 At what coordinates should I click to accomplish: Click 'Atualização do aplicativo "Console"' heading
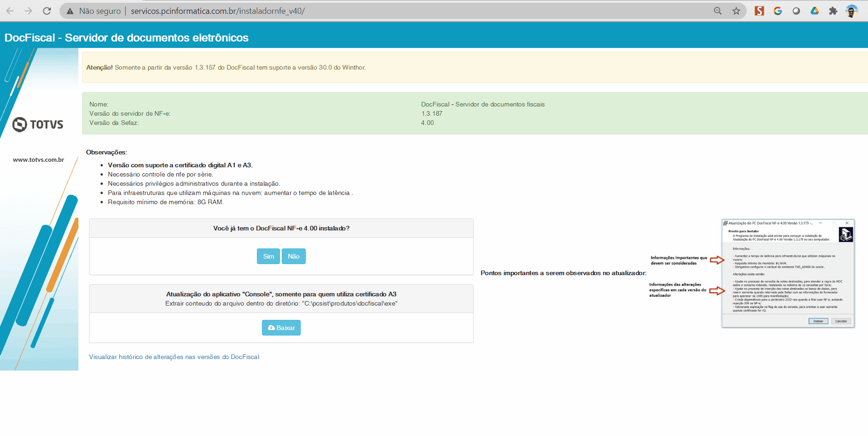tap(281, 294)
